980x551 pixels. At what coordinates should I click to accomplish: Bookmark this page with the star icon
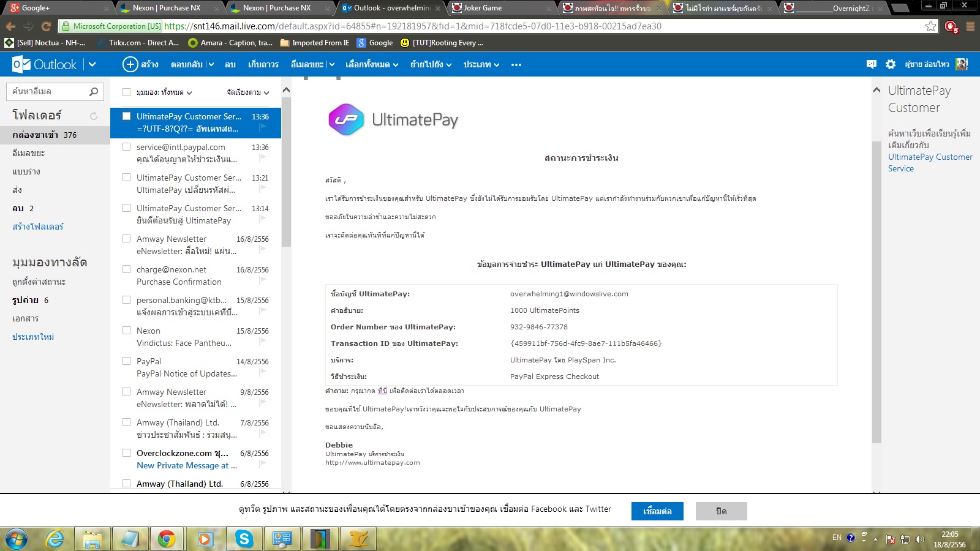click(930, 26)
